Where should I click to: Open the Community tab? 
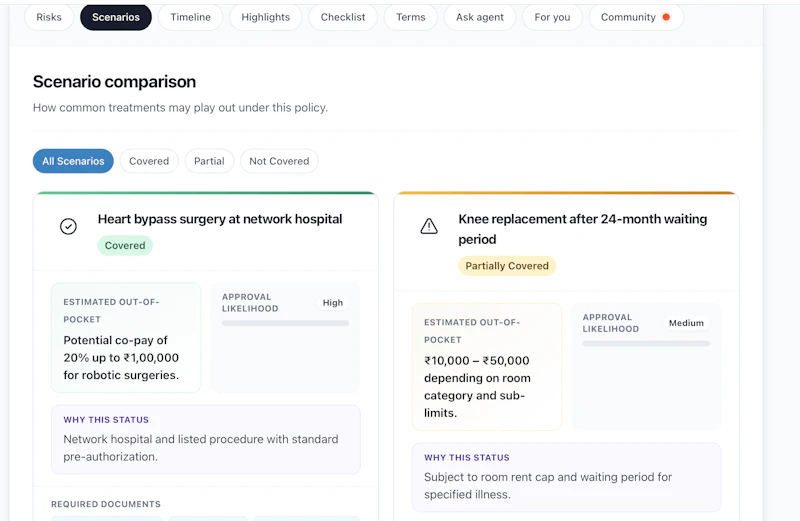[x=636, y=17]
